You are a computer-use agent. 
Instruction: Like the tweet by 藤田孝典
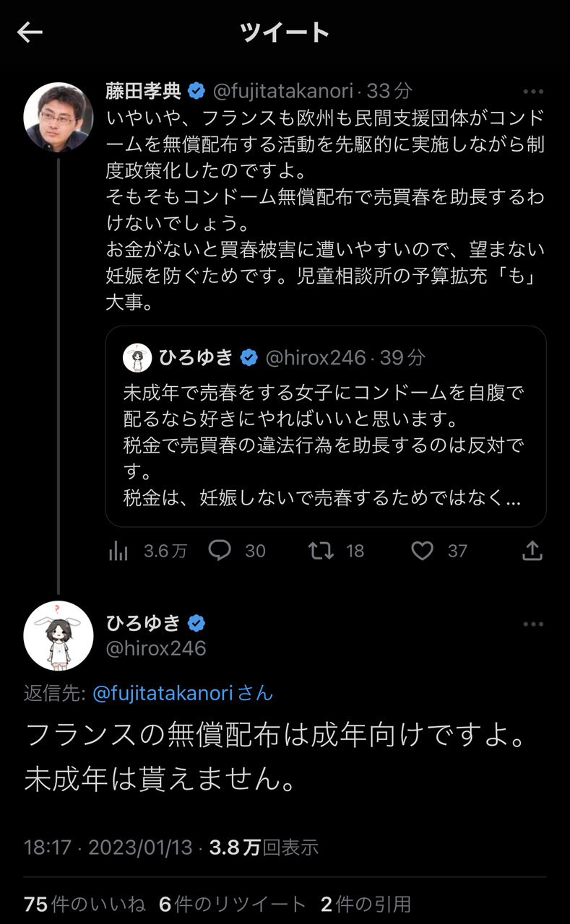pyautogui.click(x=422, y=552)
